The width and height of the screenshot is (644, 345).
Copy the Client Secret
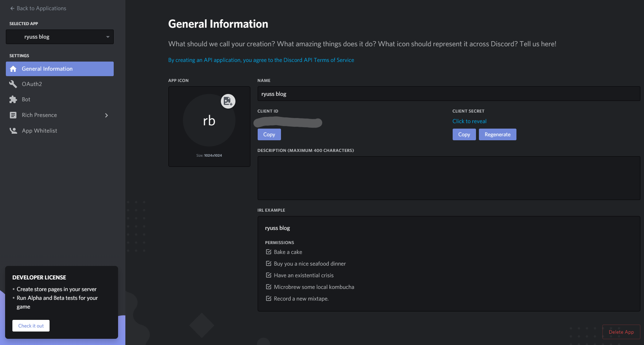(x=464, y=134)
